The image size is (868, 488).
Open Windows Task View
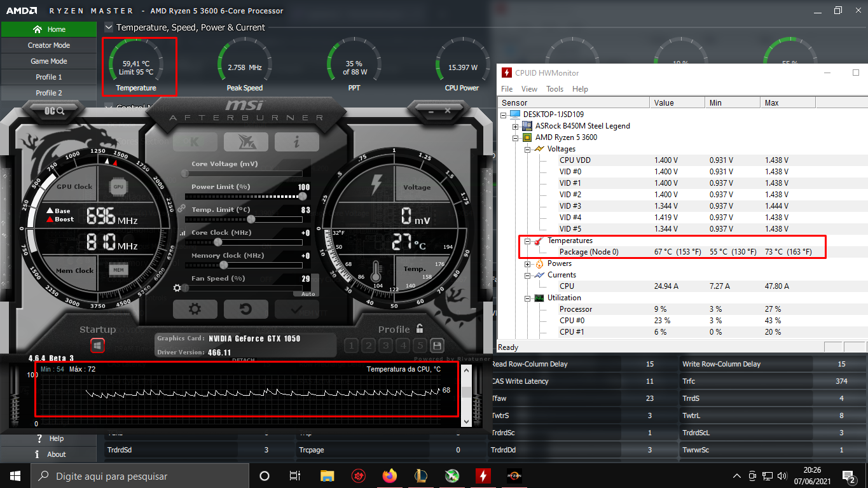295,476
